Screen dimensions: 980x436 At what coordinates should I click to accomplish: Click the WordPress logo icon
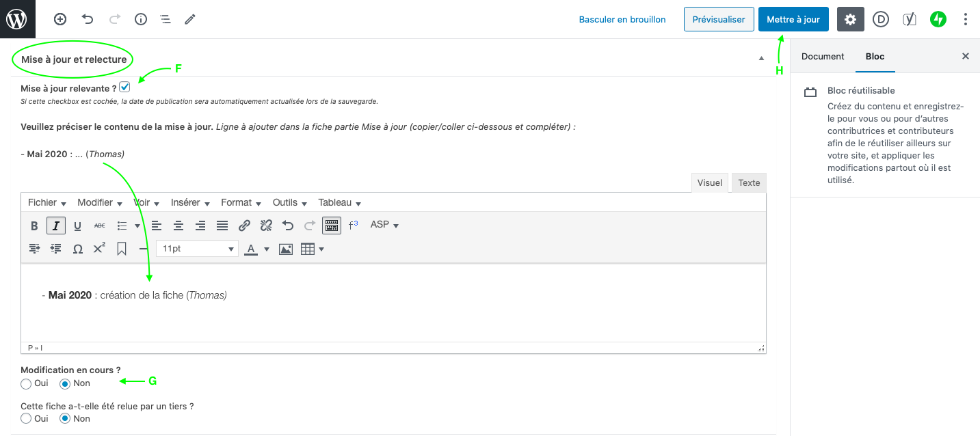click(x=17, y=18)
